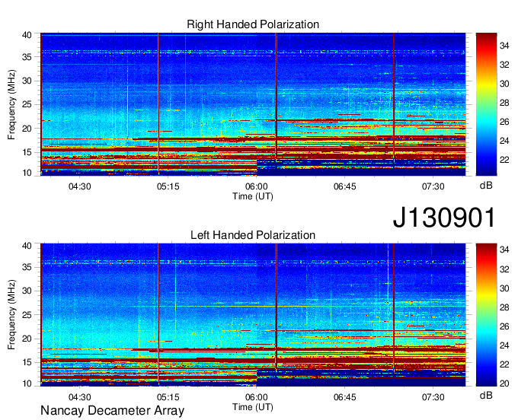This screenshot has height=420, width=518.
Task: Click the "Frequency (MHz)" axis label of left-handed plot
Action: [x=11, y=315]
